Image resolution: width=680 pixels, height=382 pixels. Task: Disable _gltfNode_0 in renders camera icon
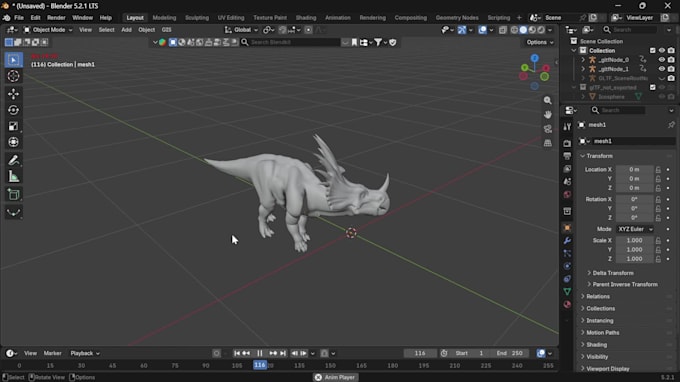[671, 60]
